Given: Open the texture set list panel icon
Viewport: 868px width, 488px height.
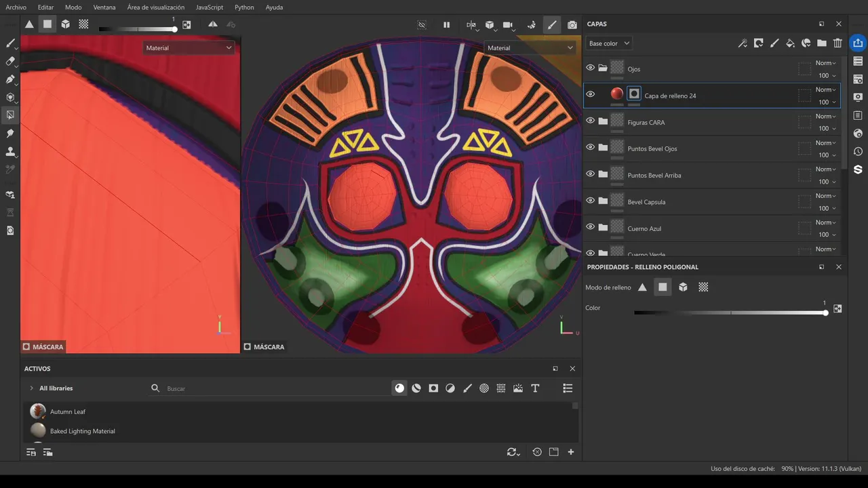Looking at the screenshot, I should 858,61.
